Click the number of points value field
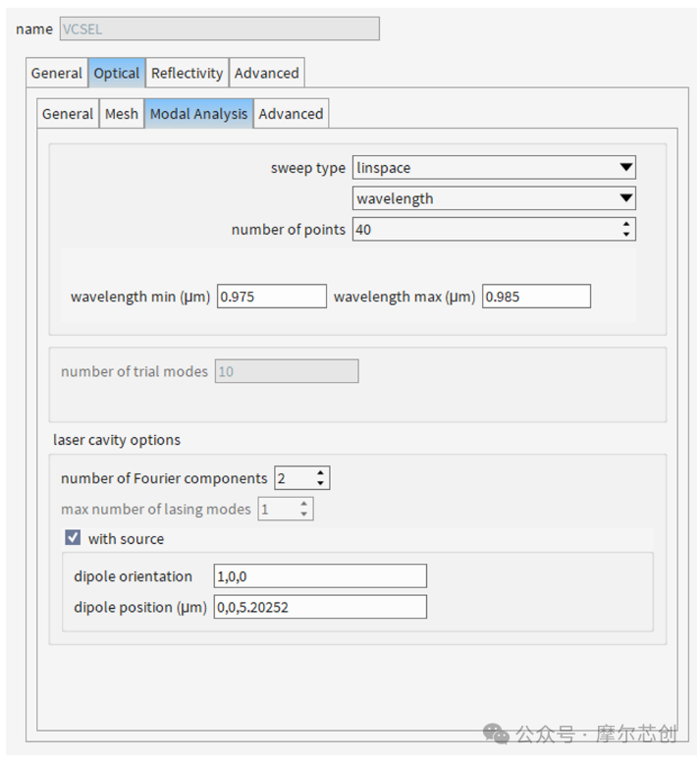 click(485, 229)
